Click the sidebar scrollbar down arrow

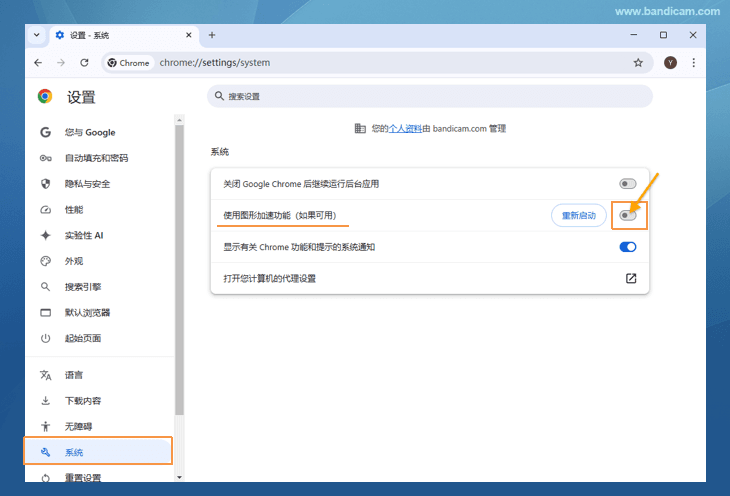[179, 477]
